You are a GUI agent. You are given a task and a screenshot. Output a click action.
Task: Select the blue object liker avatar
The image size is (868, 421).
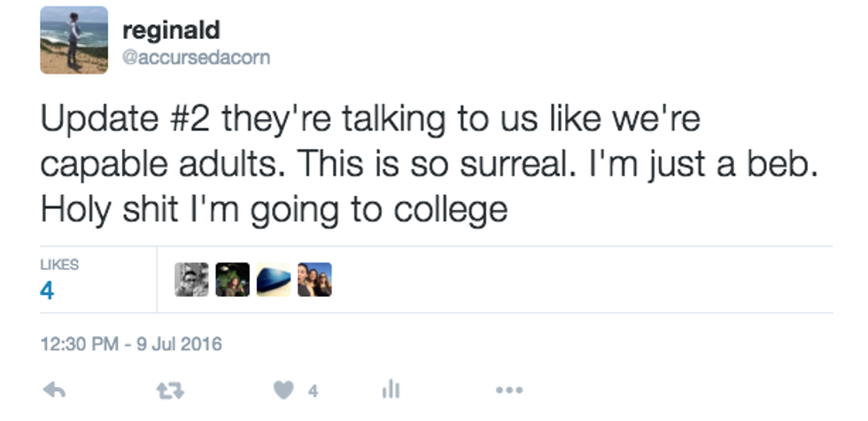click(x=274, y=279)
